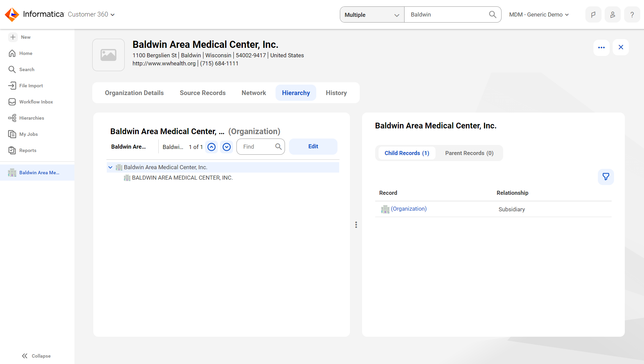Click the New plus icon in sidebar
Image resolution: width=644 pixels, height=364 pixels.
coord(13,37)
